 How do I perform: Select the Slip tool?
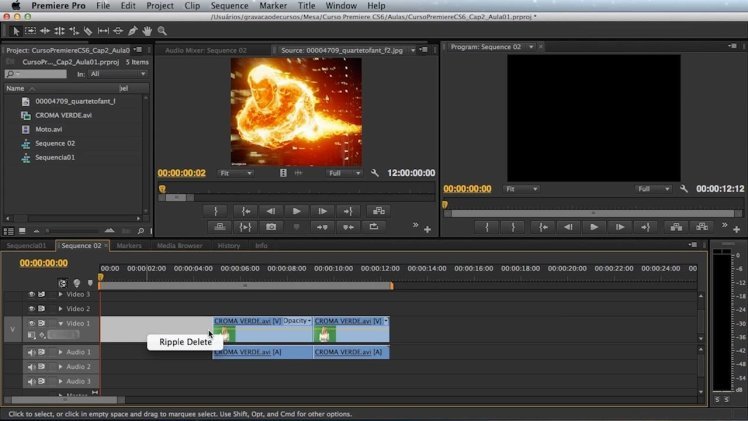pyautogui.click(x=103, y=31)
